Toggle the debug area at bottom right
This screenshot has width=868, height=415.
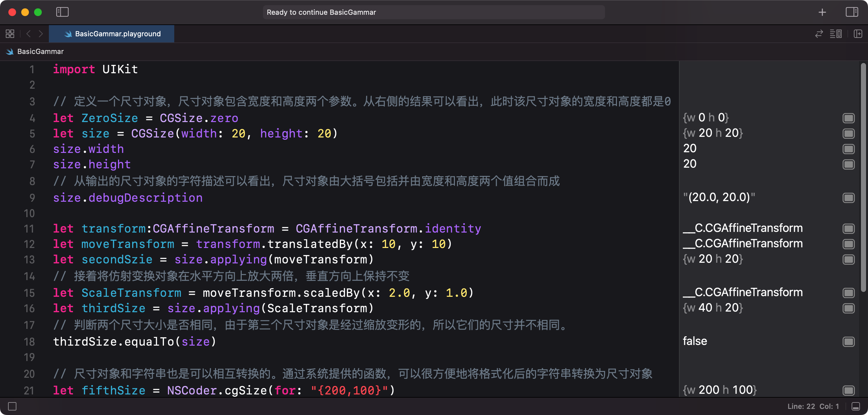[x=855, y=406]
